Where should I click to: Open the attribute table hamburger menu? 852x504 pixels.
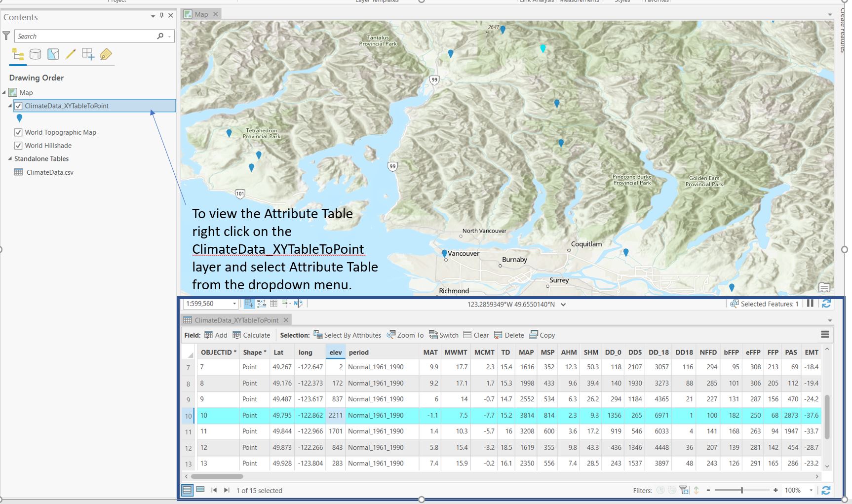click(x=825, y=335)
